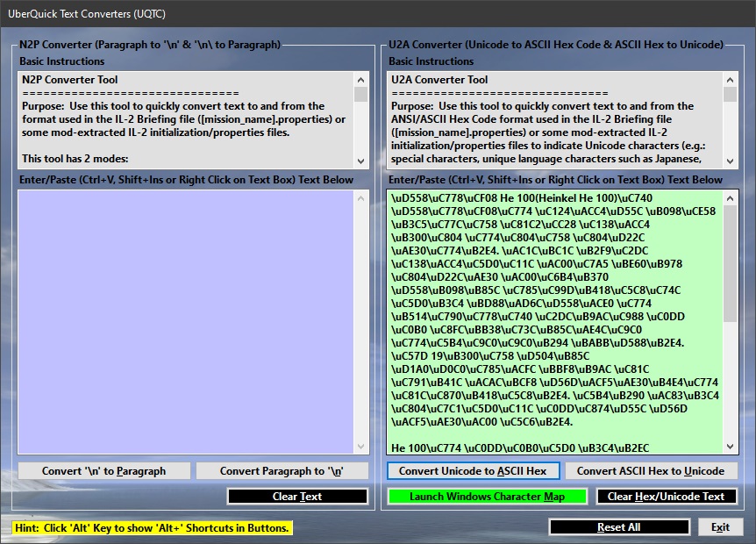Click 'Basic Instructions' label in U2A panel
Image resolution: width=756 pixels, height=544 pixels.
click(431, 61)
